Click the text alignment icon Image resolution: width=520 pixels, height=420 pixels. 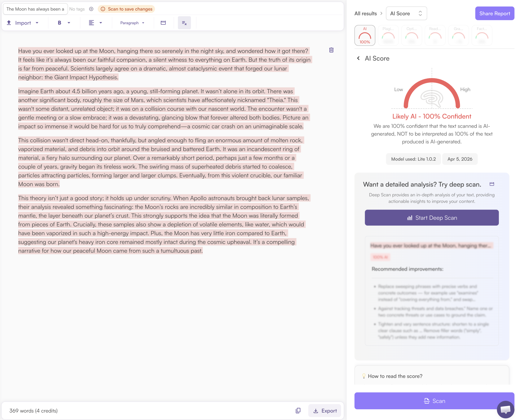coord(91,23)
